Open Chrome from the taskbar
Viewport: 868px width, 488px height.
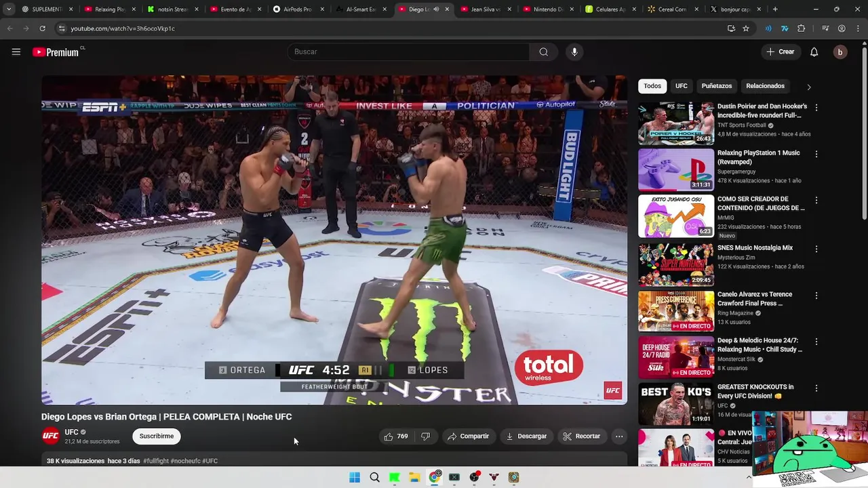(x=435, y=477)
